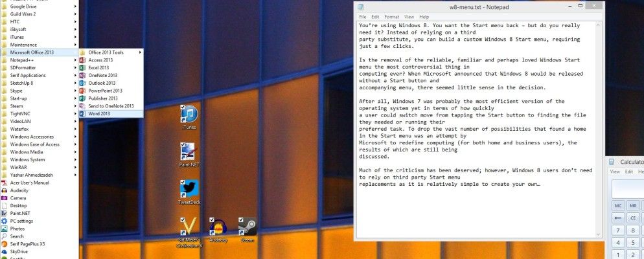This screenshot has width=644, height=259.
Task: Start Outlook 2013 from the submenu
Action: point(111,83)
